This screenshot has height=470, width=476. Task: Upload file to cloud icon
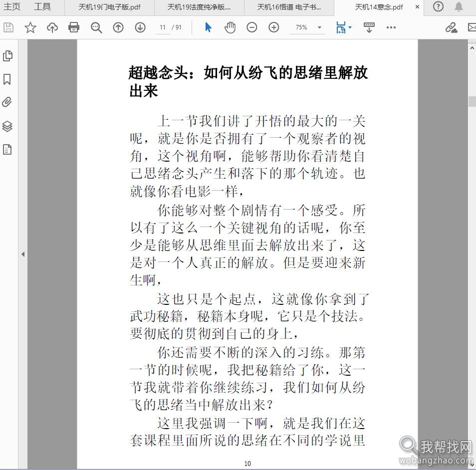52,27
